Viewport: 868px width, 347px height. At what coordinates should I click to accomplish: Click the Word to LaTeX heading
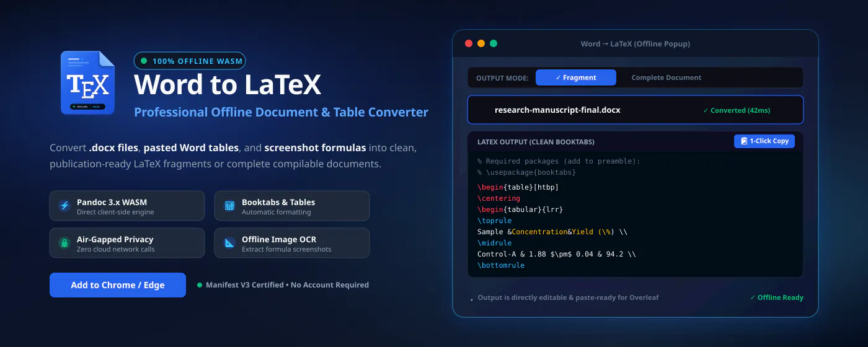tap(228, 85)
